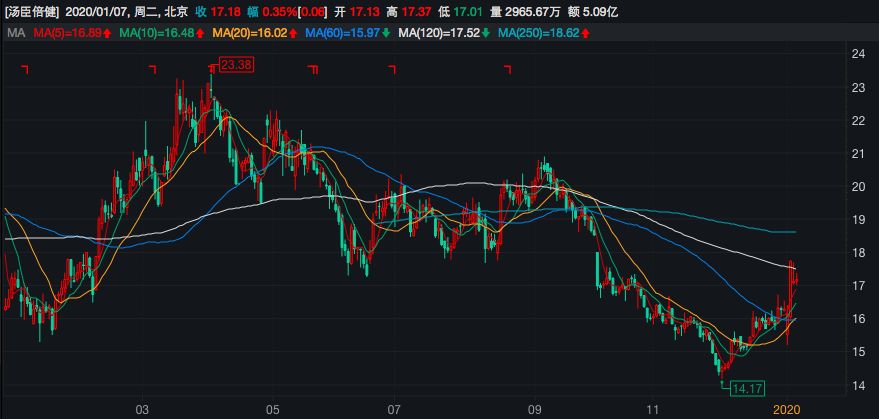Click the rightmost red event marker
The width and height of the screenshot is (879, 419).
(x=507, y=69)
